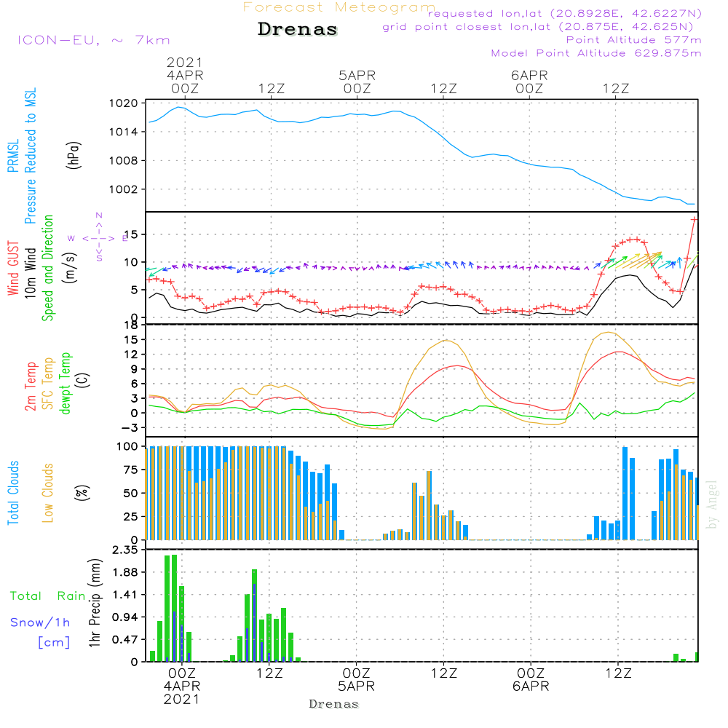Click the bottom '6APR' date marker

tap(530, 687)
